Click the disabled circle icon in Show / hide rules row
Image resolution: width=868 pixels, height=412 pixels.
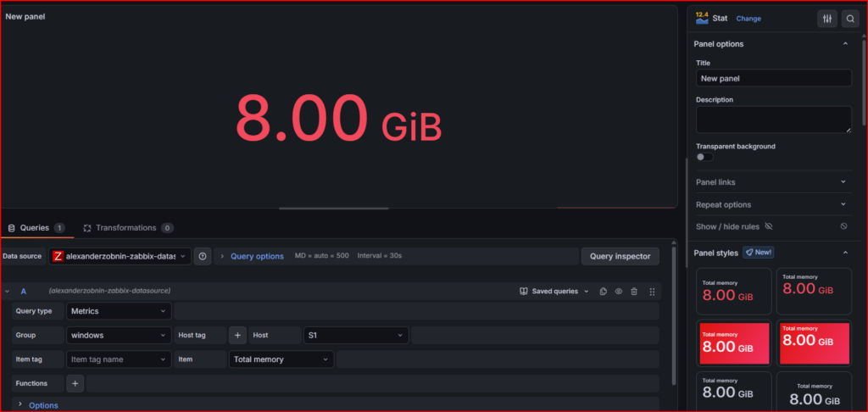[x=843, y=226]
